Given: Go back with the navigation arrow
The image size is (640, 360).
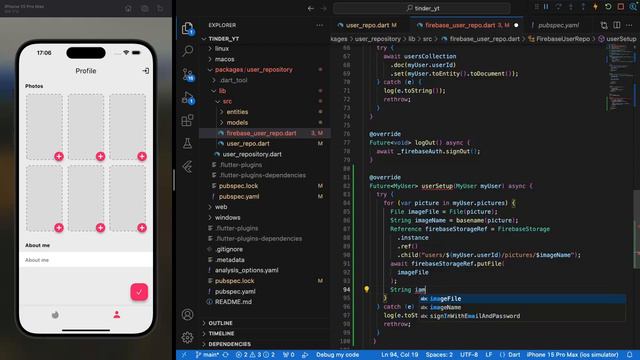Looking at the screenshot, I should click(x=311, y=8).
